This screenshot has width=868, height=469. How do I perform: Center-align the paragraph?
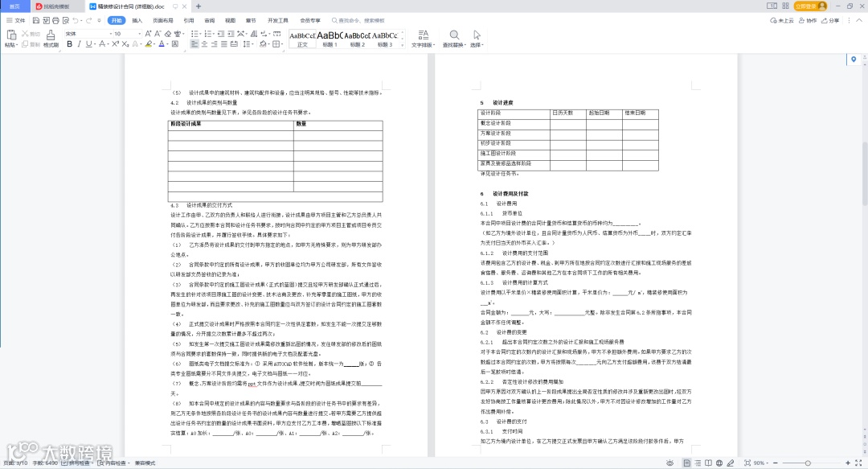coord(204,43)
